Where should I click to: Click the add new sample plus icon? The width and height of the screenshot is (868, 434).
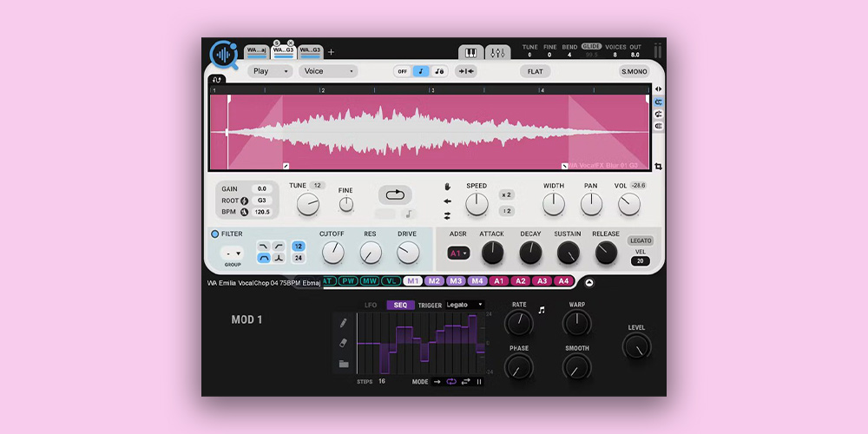click(331, 52)
